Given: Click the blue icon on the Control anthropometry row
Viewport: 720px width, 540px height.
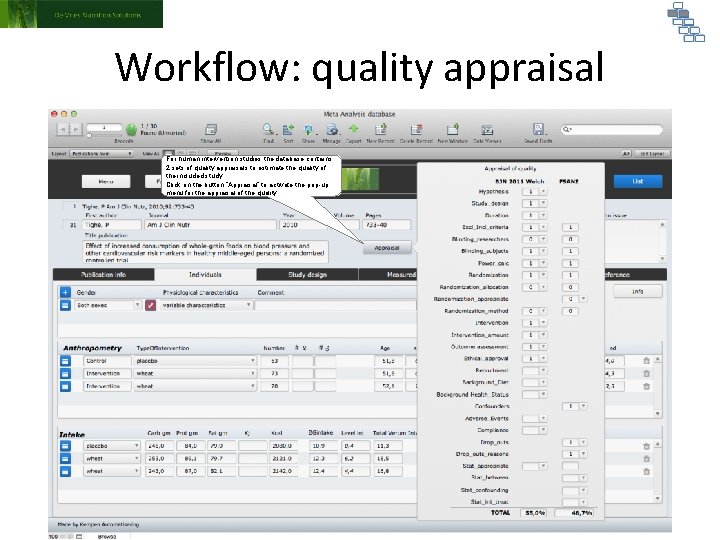Looking at the screenshot, I should click(65, 361).
